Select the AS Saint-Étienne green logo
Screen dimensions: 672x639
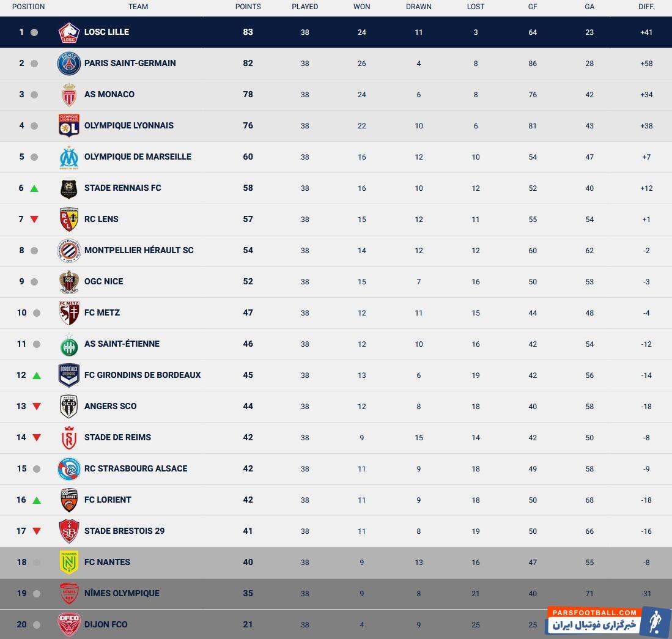(69, 344)
